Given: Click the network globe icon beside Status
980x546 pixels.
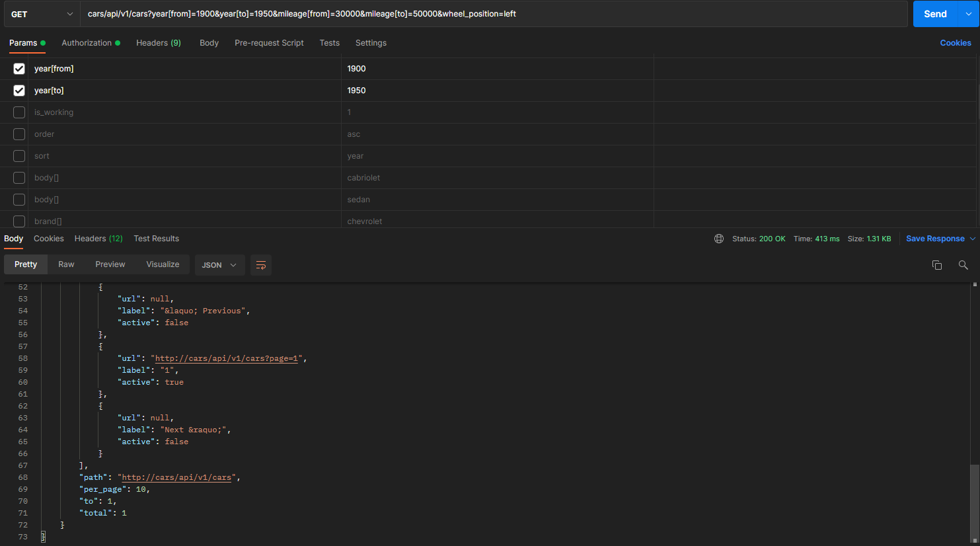Looking at the screenshot, I should (719, 239).
